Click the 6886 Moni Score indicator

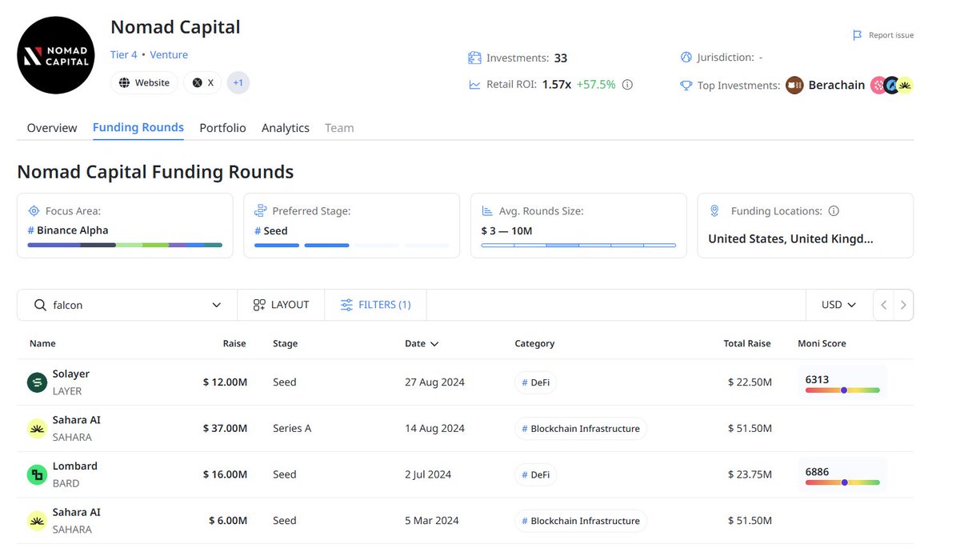click(x=842, y=475)
